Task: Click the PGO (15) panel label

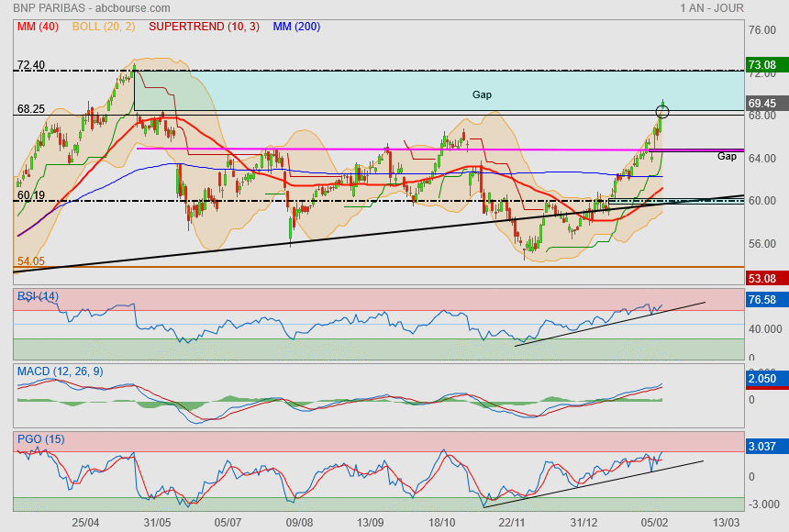Action: click(40, 438)
